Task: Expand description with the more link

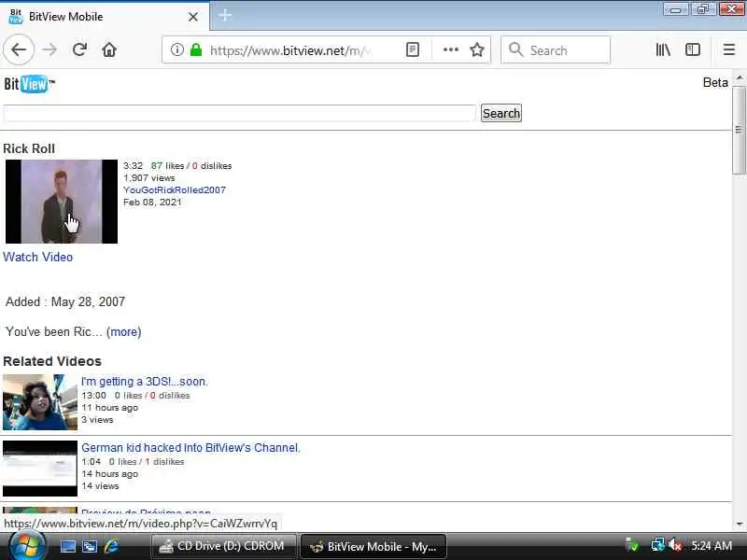Action: tap(124, 332)
